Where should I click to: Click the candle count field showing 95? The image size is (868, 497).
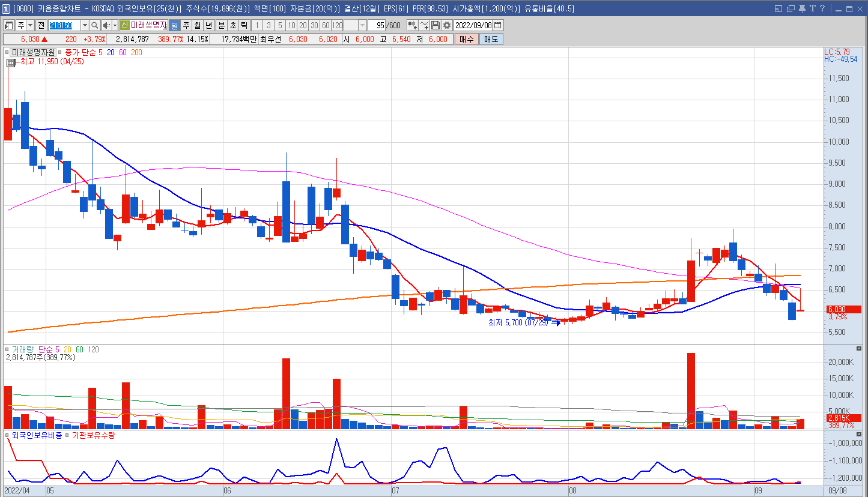click(x=376, y=25)
